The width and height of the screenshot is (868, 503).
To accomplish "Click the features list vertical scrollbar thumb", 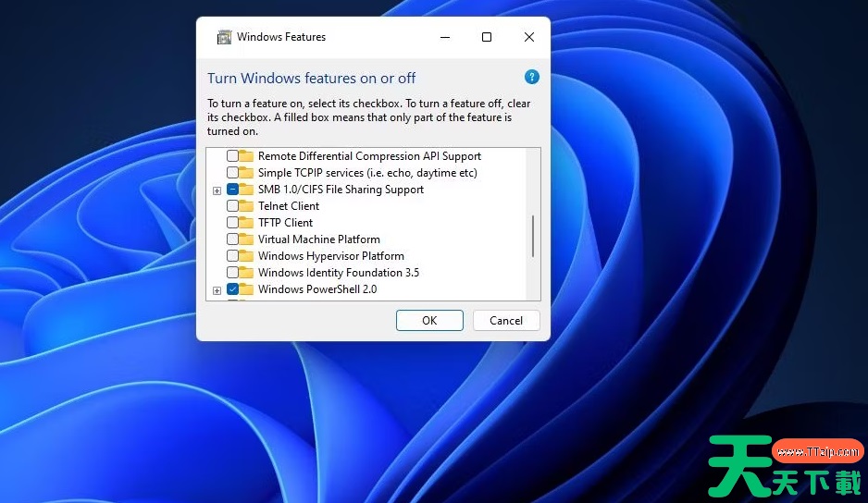I will pyautogui.click(x=532, y=237).
